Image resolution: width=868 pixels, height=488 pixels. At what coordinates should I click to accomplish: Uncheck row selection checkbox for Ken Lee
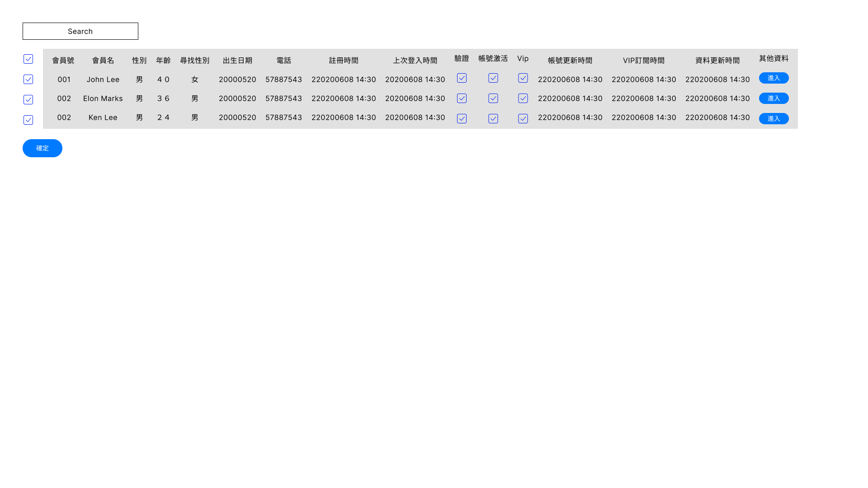click(x=28, y=120)
